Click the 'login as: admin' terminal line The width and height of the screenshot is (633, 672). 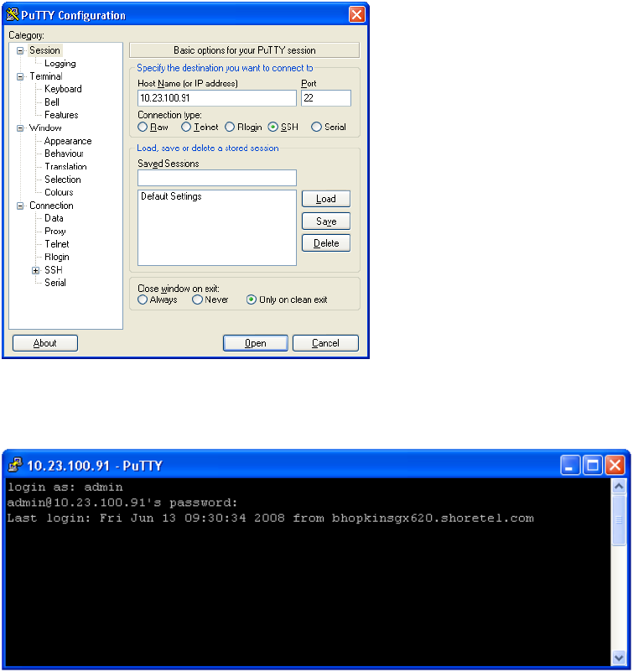65,487
